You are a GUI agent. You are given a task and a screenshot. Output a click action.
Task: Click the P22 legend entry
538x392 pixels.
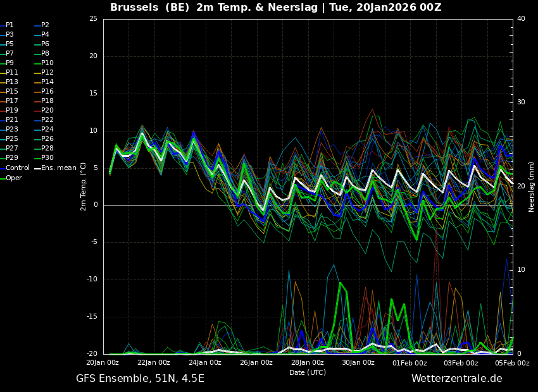[44, 119]
